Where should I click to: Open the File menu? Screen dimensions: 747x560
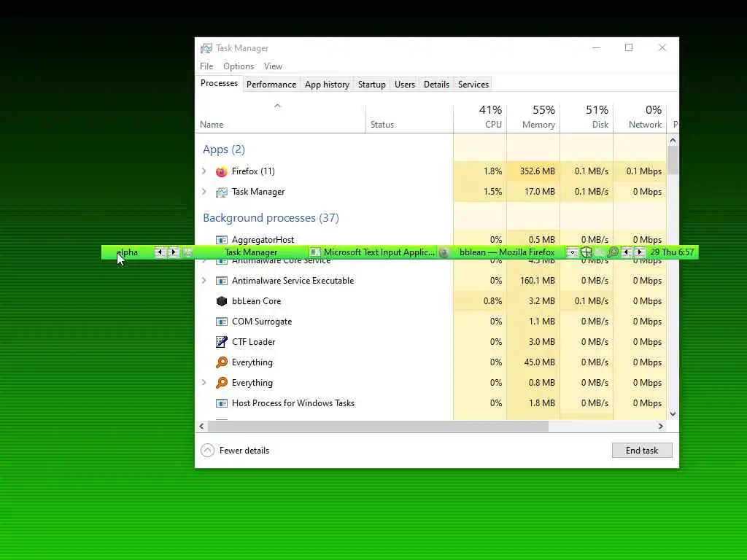tap(206, 66)
